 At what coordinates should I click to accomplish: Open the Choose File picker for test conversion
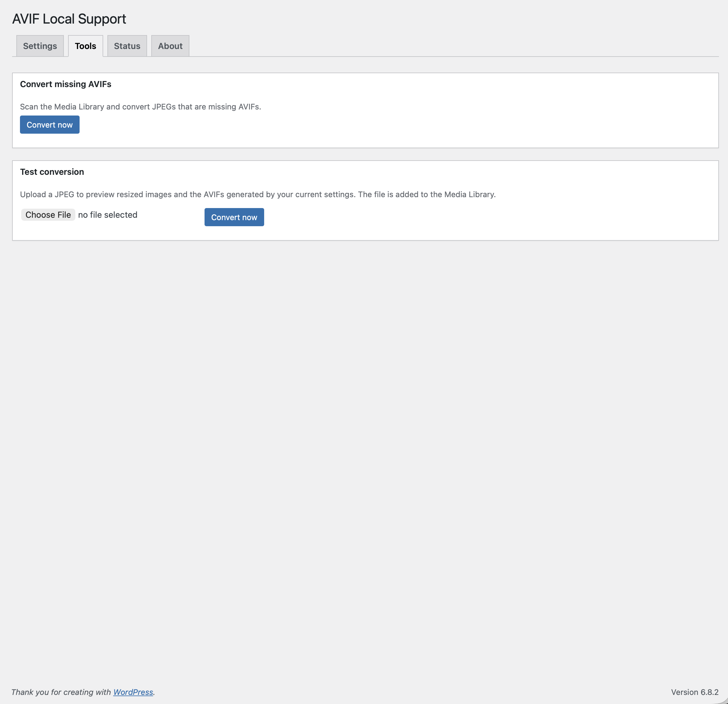coord(48,215)
